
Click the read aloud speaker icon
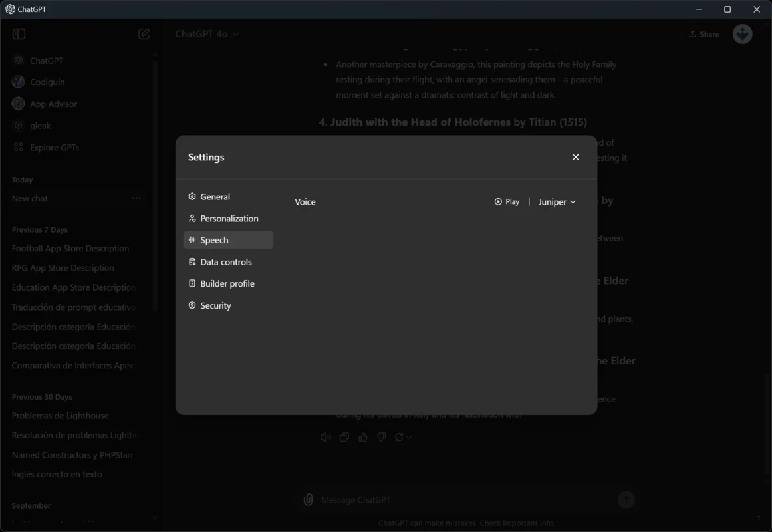(325, 437)
